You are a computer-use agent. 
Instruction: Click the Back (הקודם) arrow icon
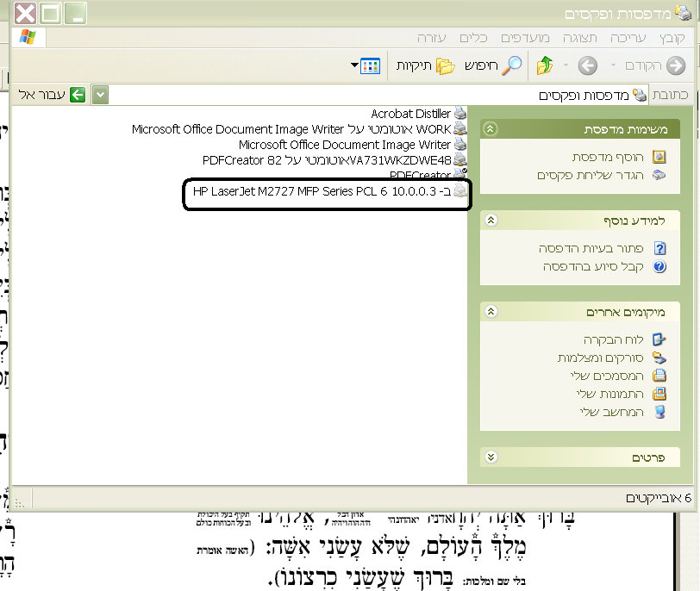point(676,65)
